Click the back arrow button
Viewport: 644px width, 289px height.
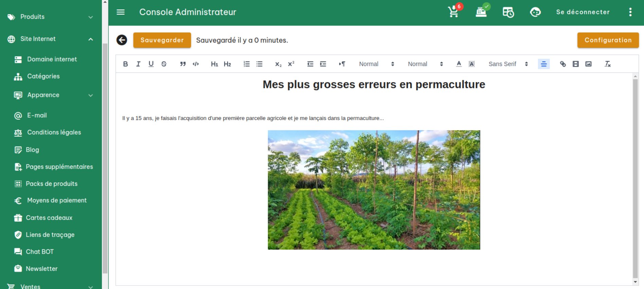tap(122, 40)
